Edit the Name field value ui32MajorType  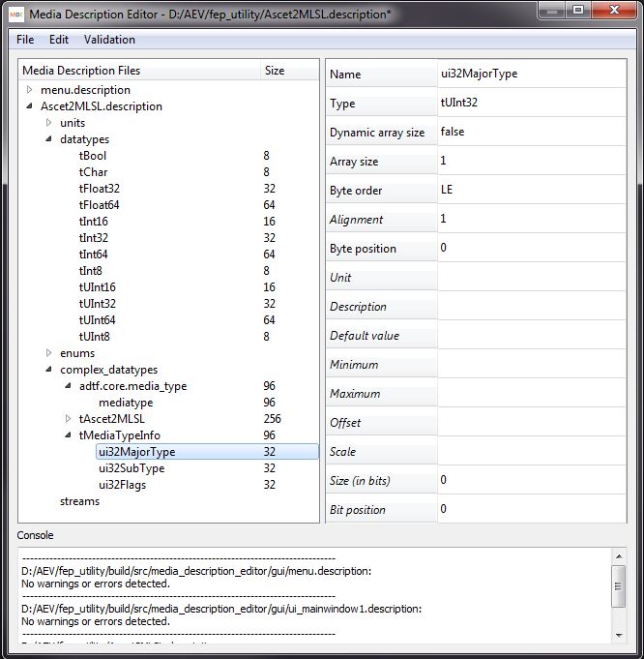[x=532, y=74]
